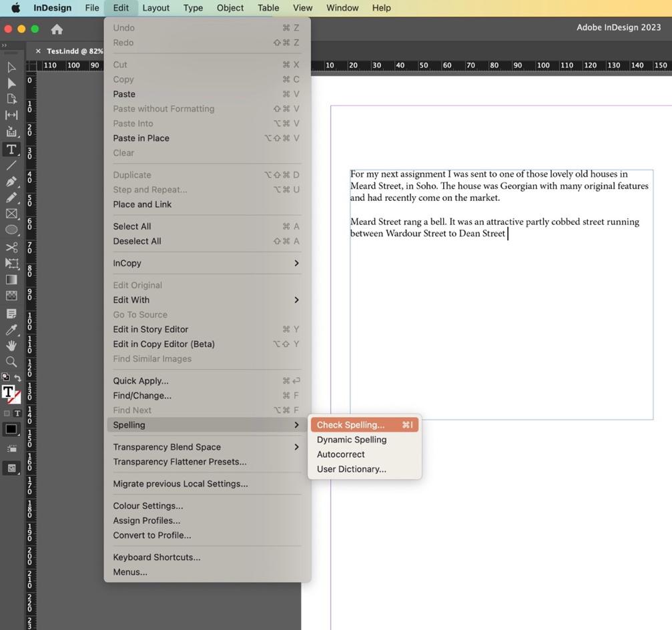
Task: Choose the Gradient Feather tool
Action: coord(11,295)
